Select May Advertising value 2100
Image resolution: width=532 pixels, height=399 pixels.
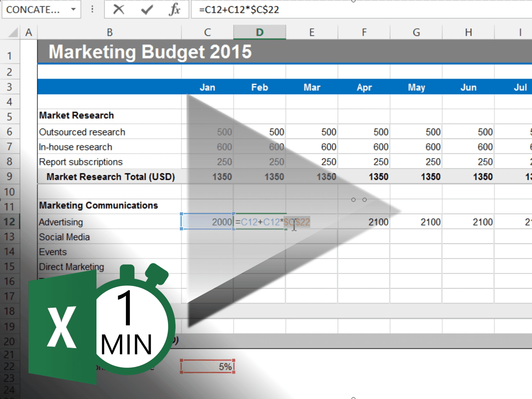point(416,222)
